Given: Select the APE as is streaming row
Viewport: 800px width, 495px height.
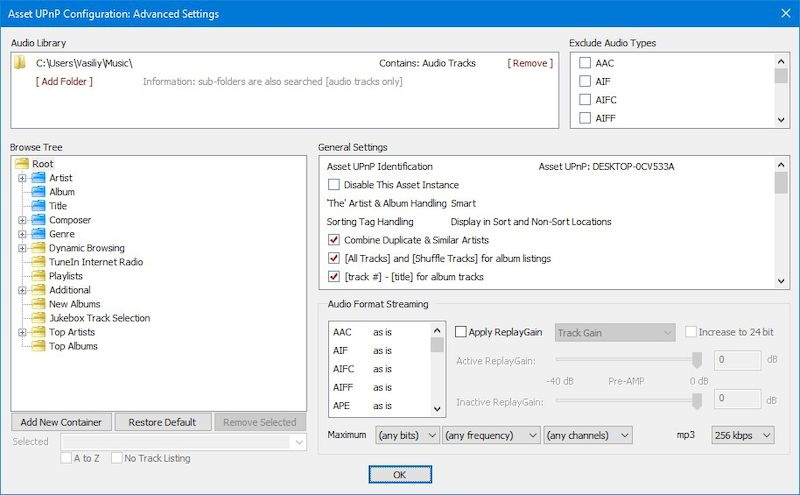Looking at the screenshot, I should click(380, 406).
